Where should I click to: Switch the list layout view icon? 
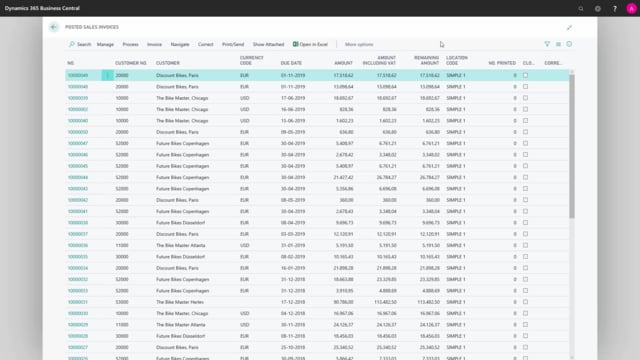[x=558, y=44]
